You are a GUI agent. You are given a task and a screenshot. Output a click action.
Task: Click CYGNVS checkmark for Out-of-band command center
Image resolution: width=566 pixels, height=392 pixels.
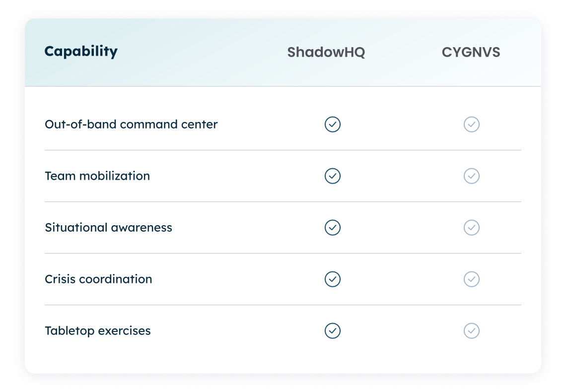472,125
